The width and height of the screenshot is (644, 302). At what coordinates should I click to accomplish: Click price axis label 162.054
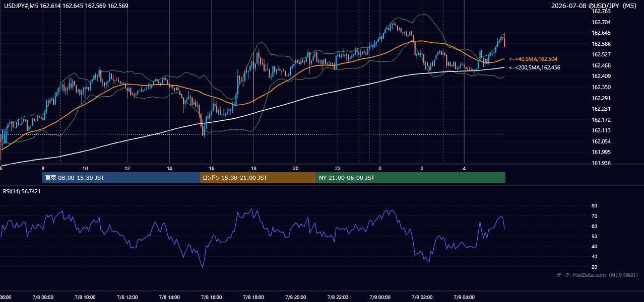601,141
